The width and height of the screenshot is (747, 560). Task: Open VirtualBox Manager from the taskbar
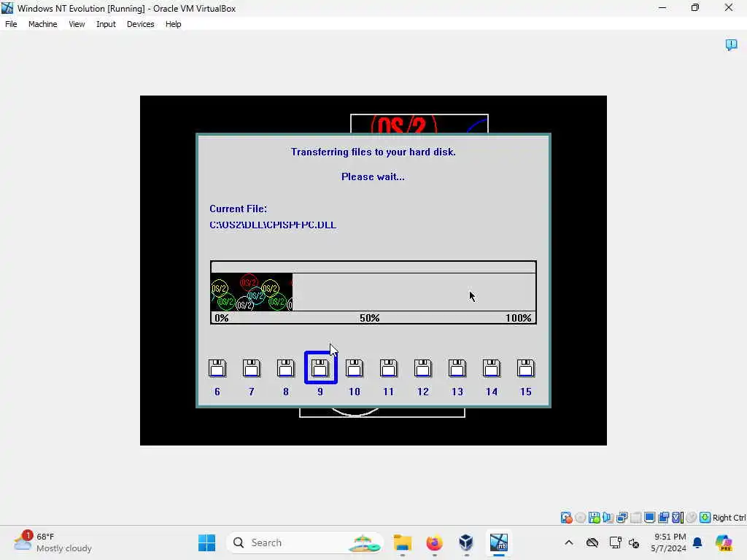[466, 542]
